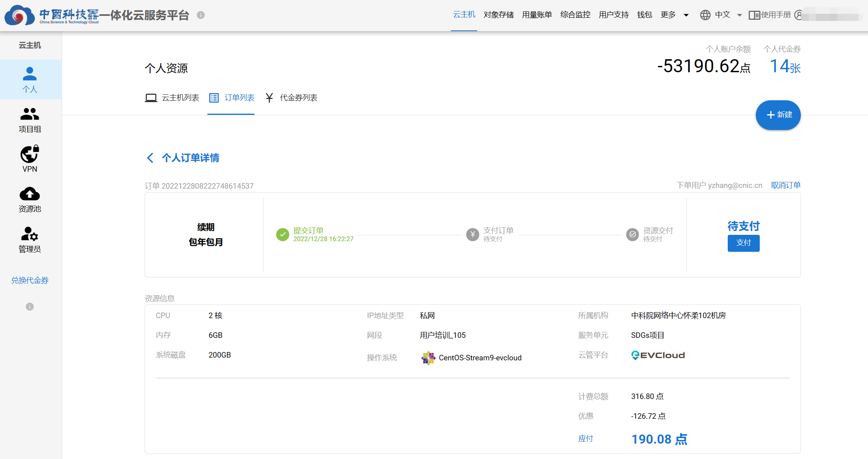Click the 中科院网络中心怀柔102机房 value

click(x=678, y=316)
